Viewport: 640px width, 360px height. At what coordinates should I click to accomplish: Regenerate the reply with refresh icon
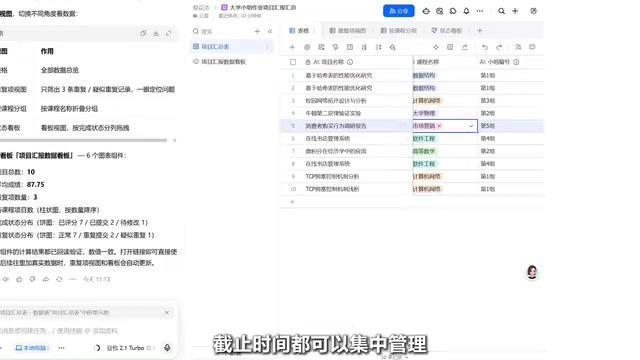pos(59,280)
